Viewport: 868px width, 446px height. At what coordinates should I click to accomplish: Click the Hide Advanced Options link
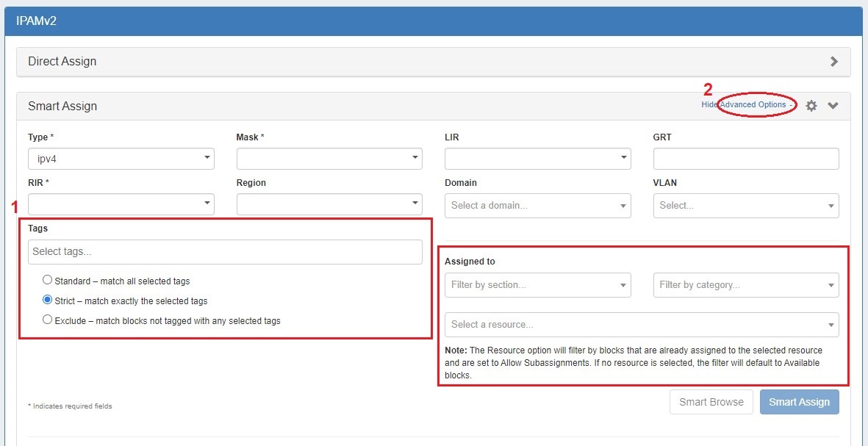pyautogui.click(x=747, y=105)
